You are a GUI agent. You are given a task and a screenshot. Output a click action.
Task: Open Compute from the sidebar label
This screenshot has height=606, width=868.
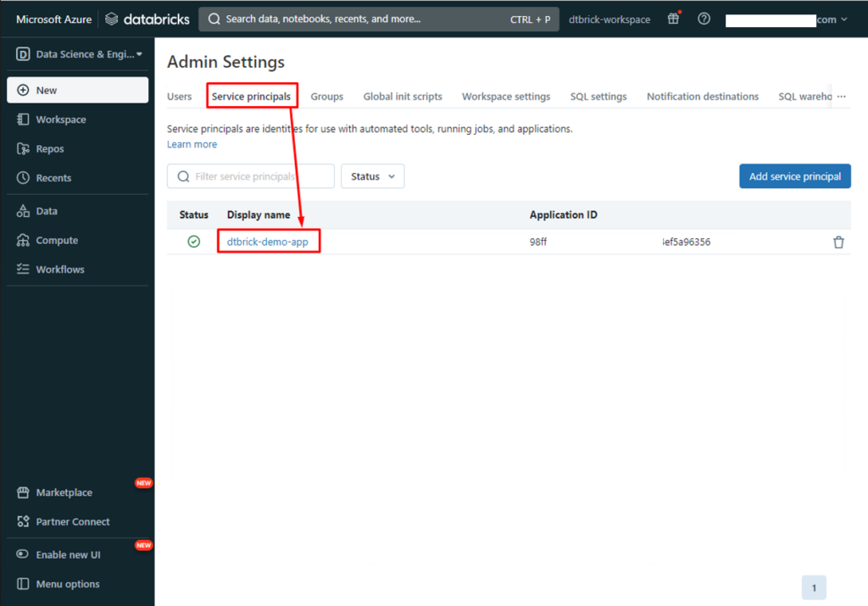point(57,240)
